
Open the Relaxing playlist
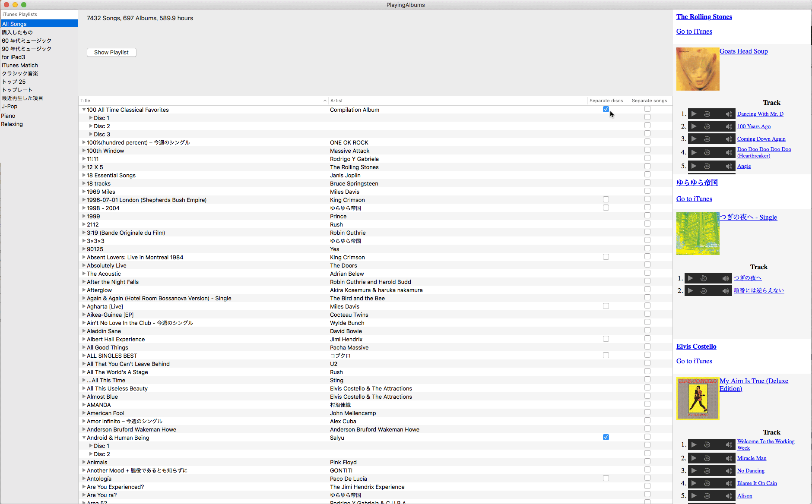click(x=39, y=124)
